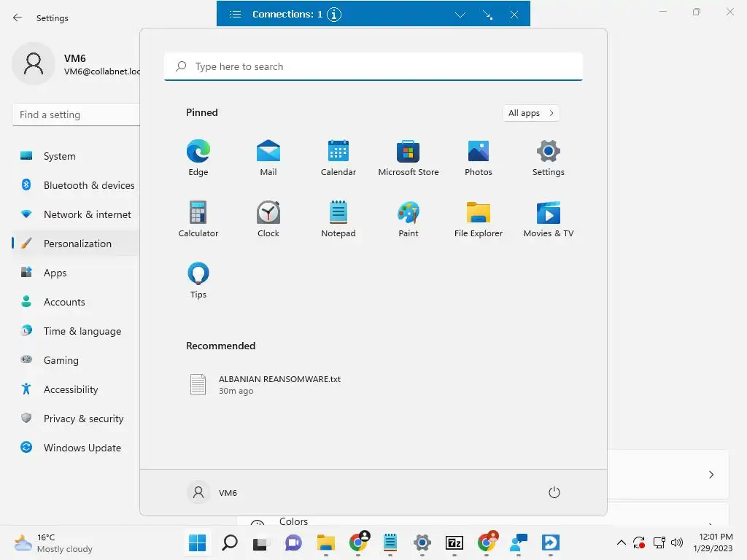This screenshot has width=747, height=560.
Task: Launch Settings gear in pinned apps
Action: point(549,157)
